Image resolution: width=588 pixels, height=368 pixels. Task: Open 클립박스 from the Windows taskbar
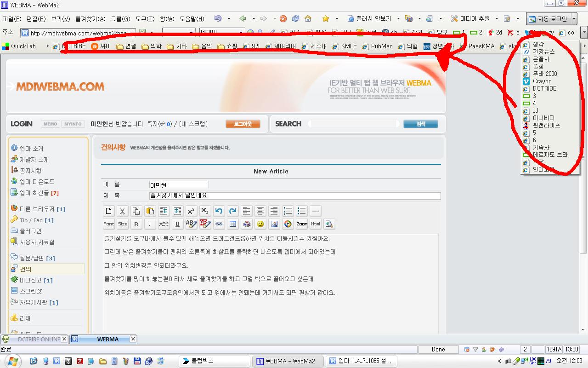pyautogui.click(x=215, y=361)
